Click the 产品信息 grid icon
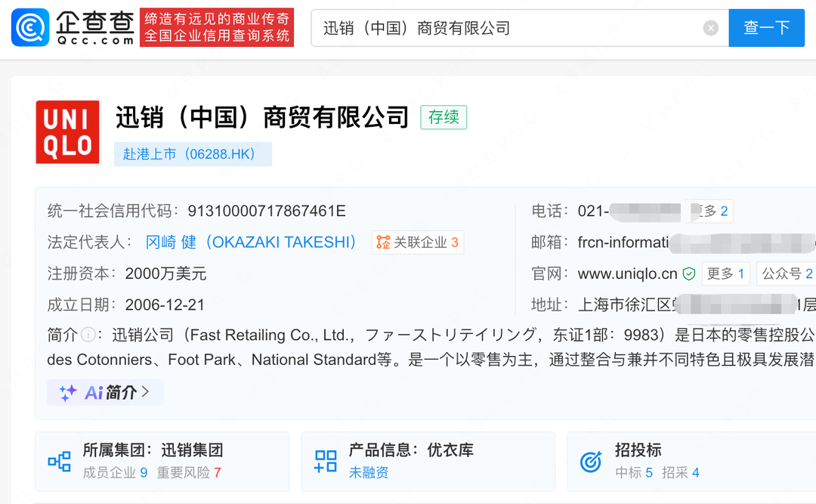 (326, 461)
